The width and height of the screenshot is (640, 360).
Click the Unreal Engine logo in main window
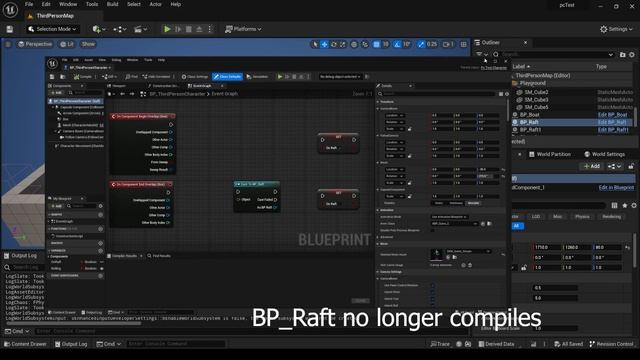[10, 10]
